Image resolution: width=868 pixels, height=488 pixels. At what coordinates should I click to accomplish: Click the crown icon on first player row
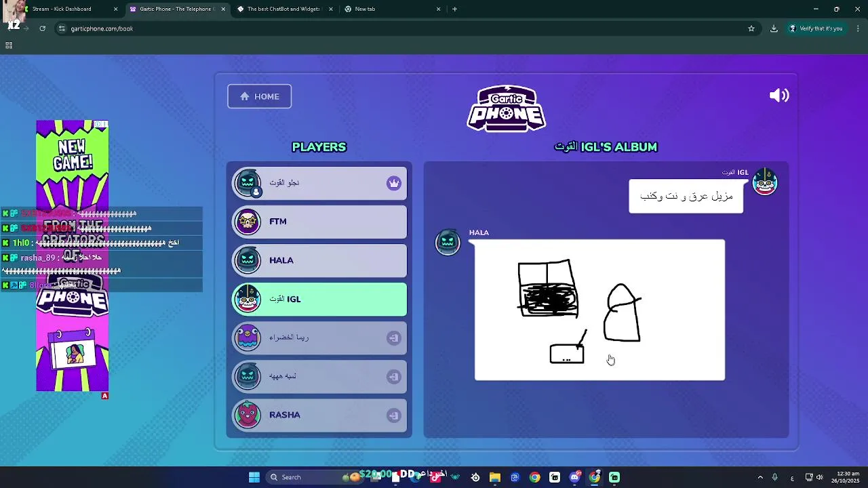(394, 183)
